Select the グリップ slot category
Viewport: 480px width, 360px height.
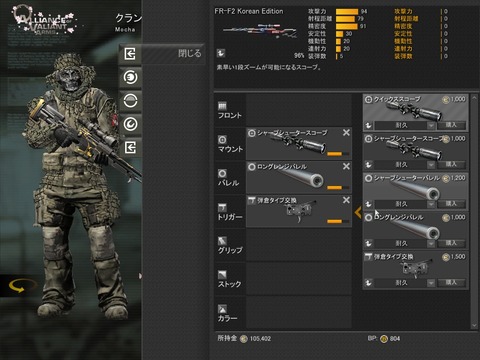pos(230,245)
